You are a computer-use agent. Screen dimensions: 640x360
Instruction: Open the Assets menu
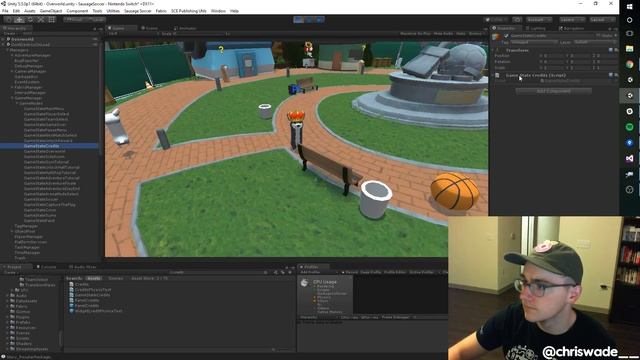[29, 11]
